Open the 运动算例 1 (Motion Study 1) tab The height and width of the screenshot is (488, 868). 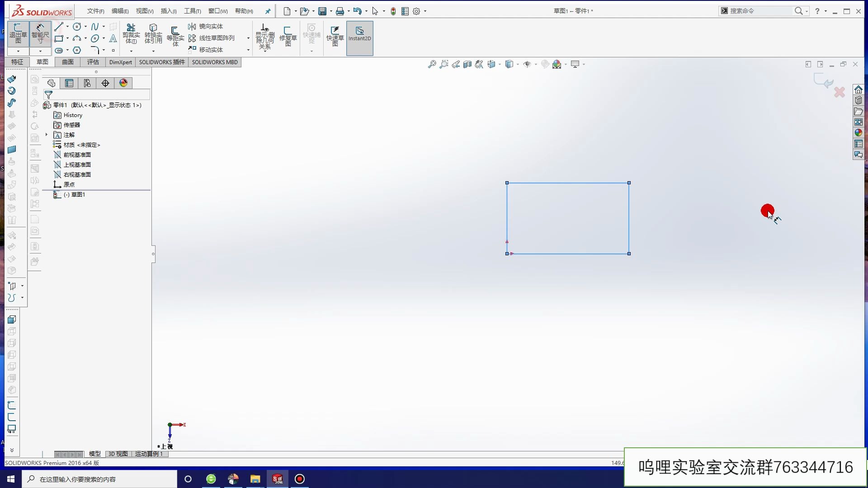(x=149, y=454)
